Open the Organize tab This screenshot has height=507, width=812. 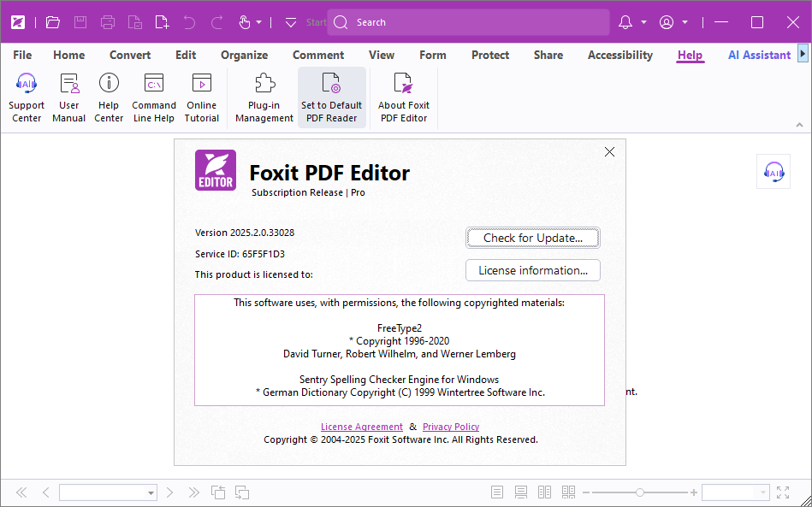pos(245,55)
